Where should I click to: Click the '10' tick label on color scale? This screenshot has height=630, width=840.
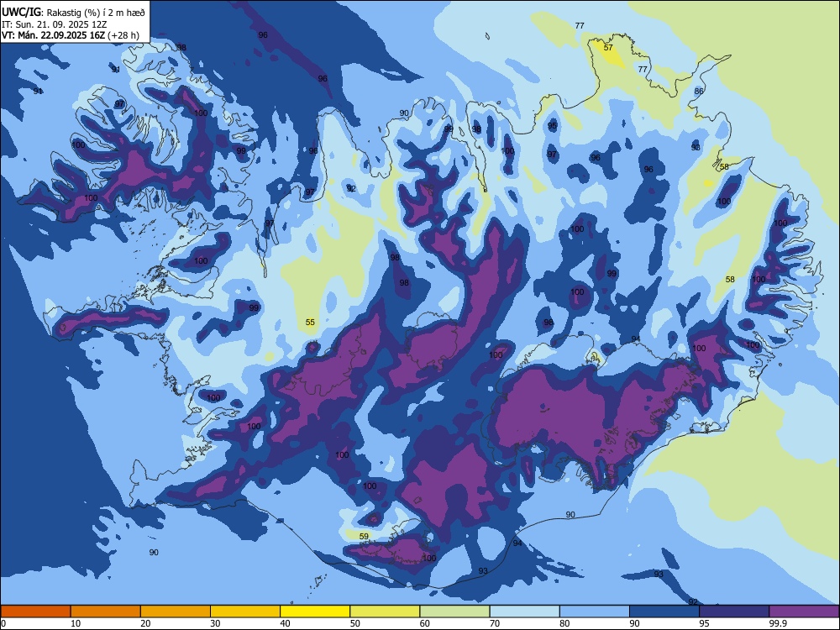76,623
